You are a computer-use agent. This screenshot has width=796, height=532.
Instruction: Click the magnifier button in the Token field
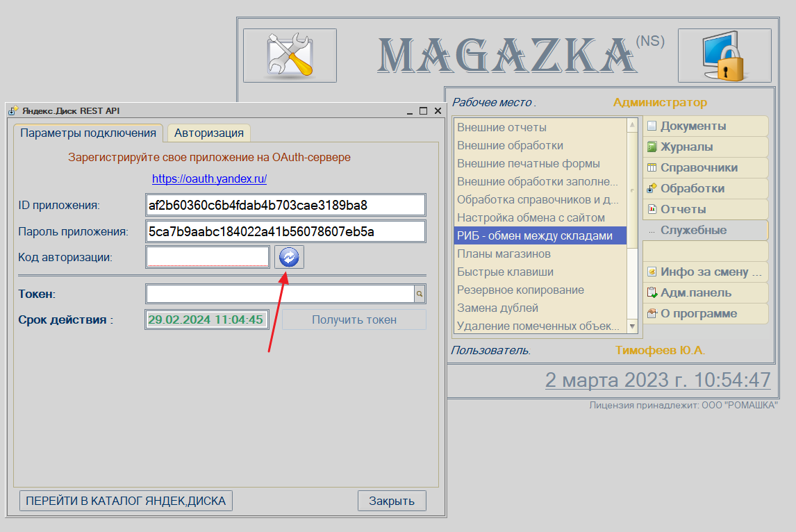tap(420, 294)
